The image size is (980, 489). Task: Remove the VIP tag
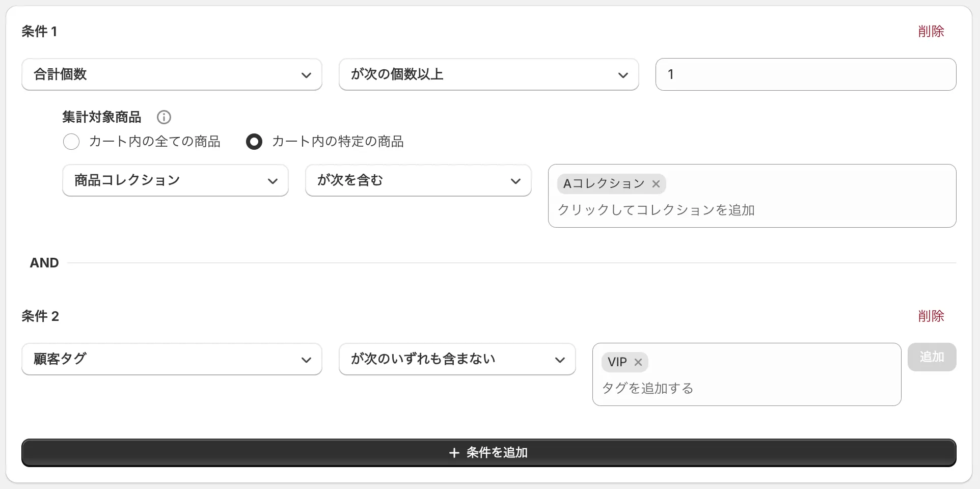638,362
